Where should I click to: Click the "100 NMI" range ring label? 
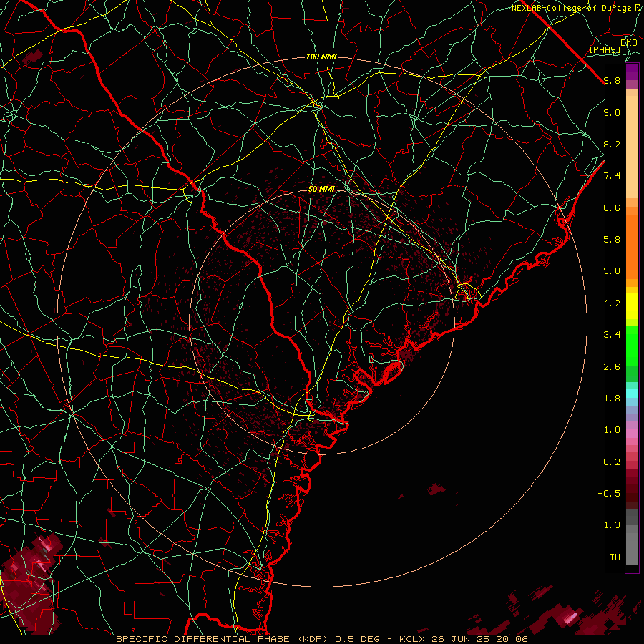pyautogui.click(x=321, y=57)
